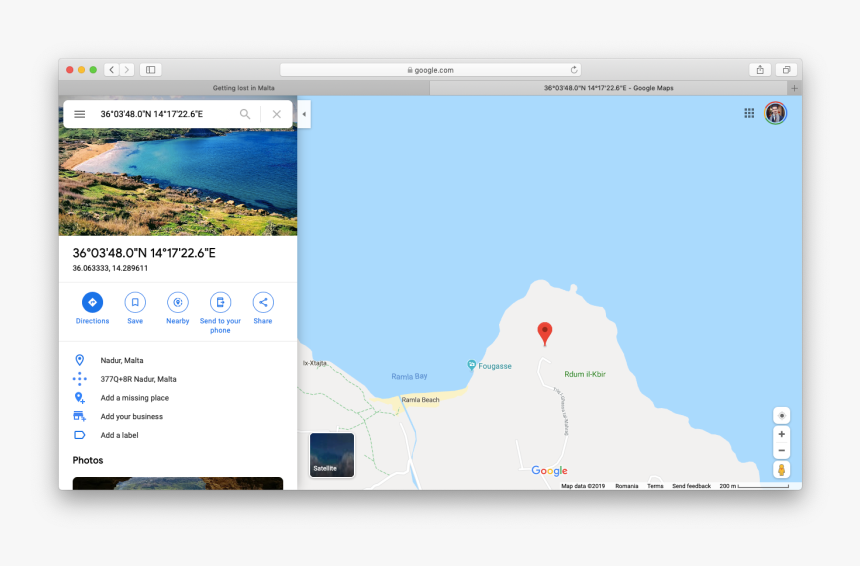The height and width of the screenshot is (566, 860).
Task: Search Nearby places
Action: [178, 309]
